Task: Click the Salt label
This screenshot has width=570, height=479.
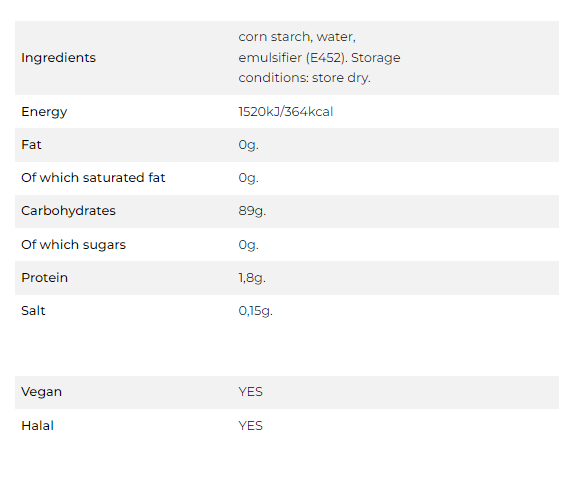Action: 33,311
